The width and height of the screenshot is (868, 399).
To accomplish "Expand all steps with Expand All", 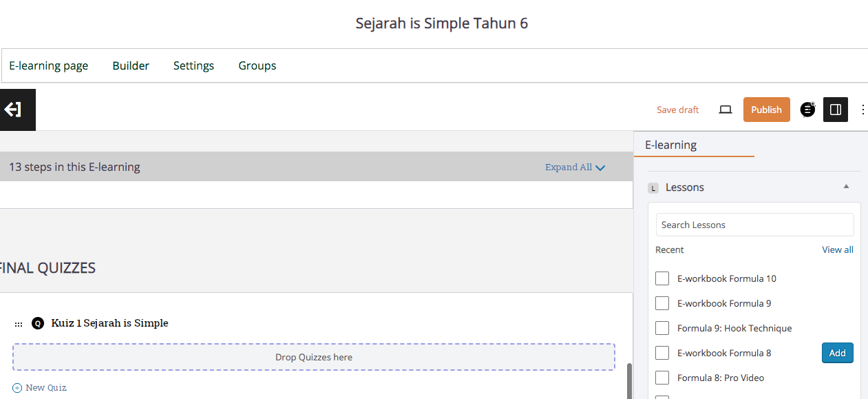I will [x=574, y=167].
